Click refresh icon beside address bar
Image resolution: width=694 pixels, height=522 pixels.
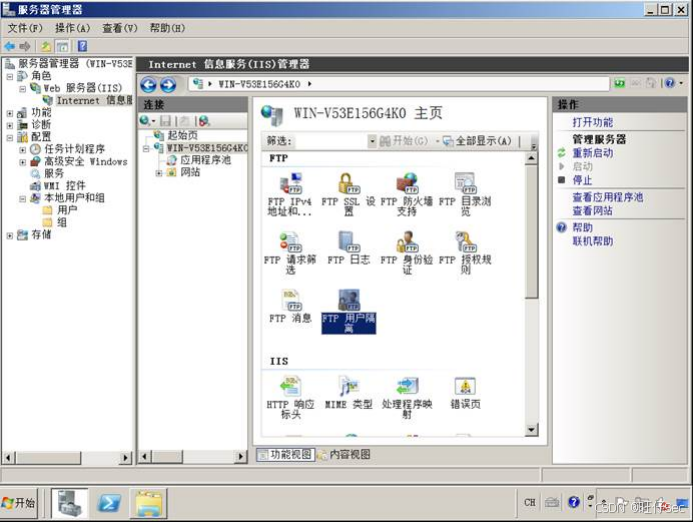pos(620,83)
